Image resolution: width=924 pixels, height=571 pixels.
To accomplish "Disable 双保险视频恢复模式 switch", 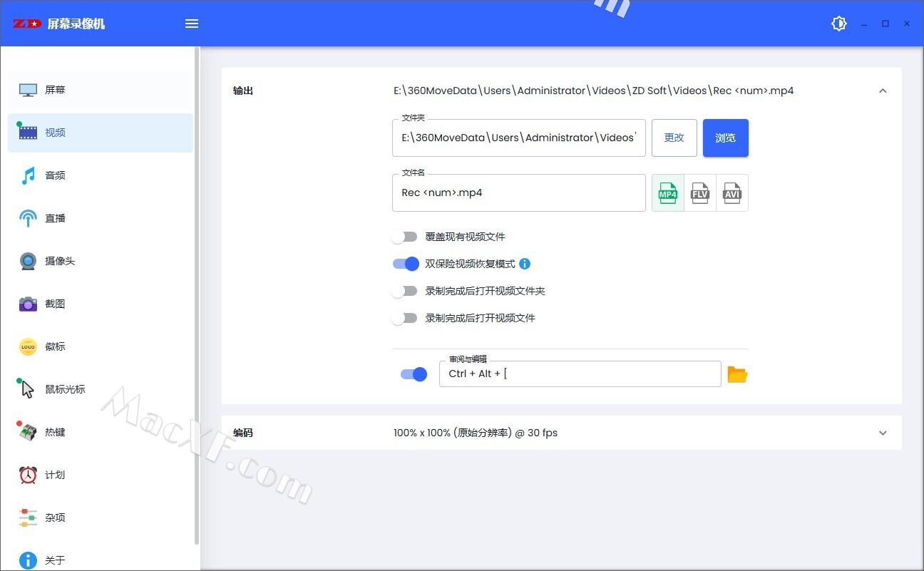I will pos(405,264).
